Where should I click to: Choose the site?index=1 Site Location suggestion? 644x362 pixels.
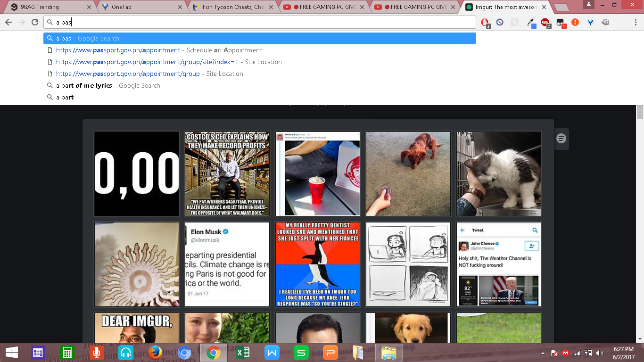(x=260, y=62)
